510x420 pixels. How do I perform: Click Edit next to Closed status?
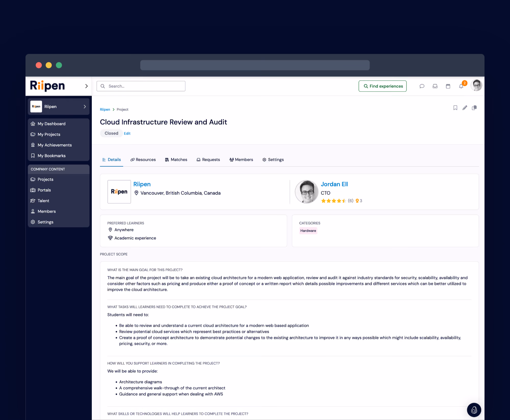[127, 133]
